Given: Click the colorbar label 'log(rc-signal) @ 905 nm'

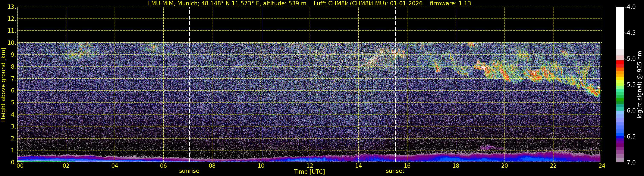Looking at the screenshot, I should [640, 85].
